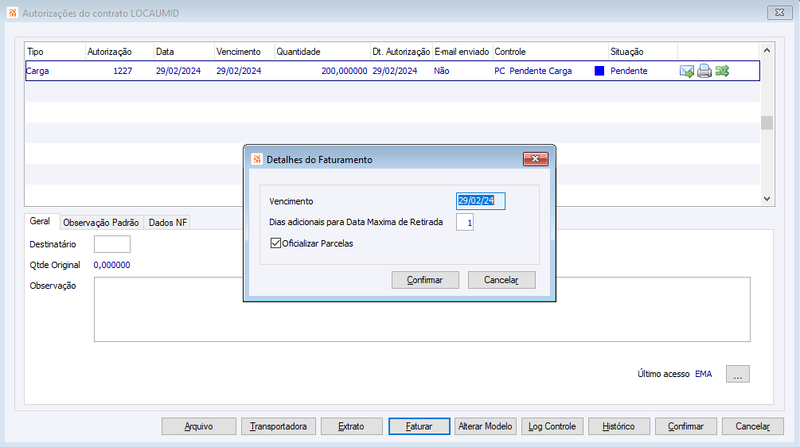The height and width of the screenshot is (447, 800).
Task: Open the Extrato button
Action: 352,426
